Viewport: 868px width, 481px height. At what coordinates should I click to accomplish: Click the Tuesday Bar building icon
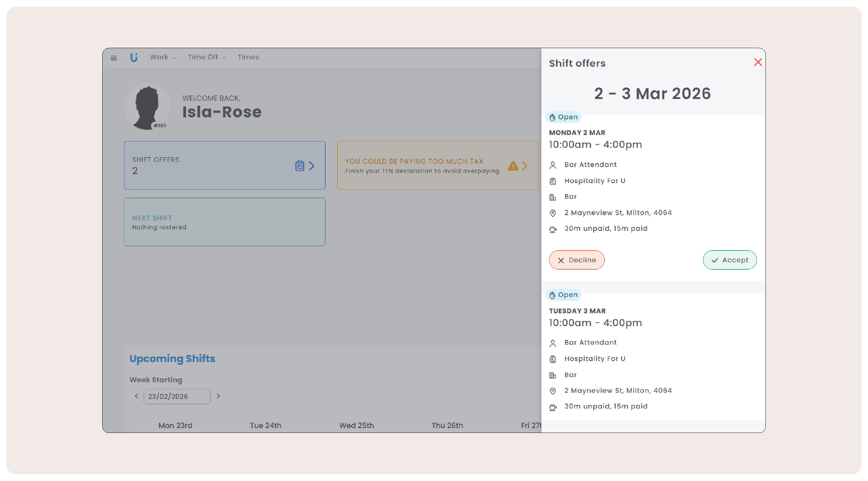point(553,375)
